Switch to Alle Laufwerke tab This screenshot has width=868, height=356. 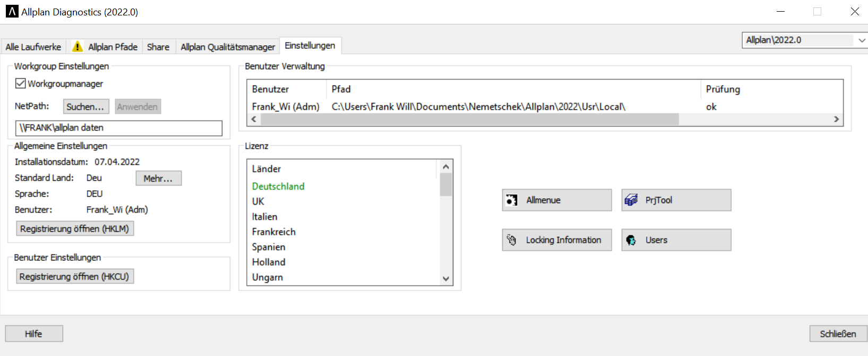[x=33, y=47]
